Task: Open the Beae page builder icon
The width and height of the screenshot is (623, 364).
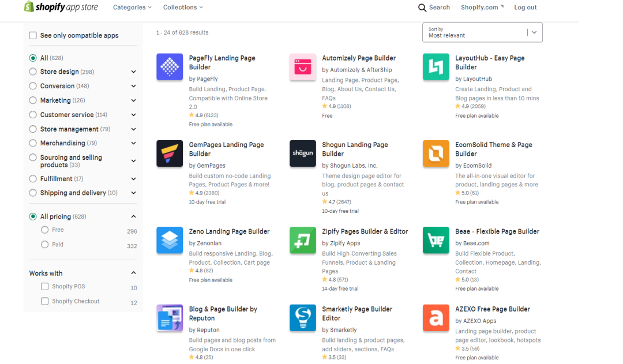Action: [436, 240]
